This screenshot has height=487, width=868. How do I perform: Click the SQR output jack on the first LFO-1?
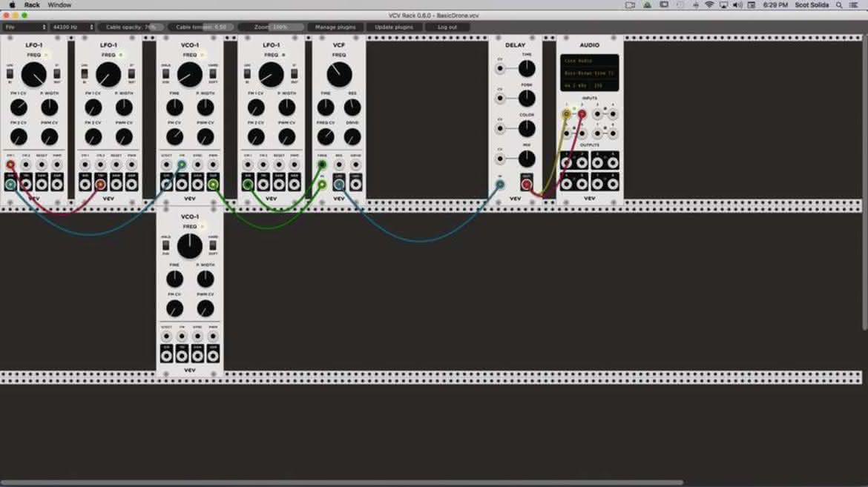57,185
